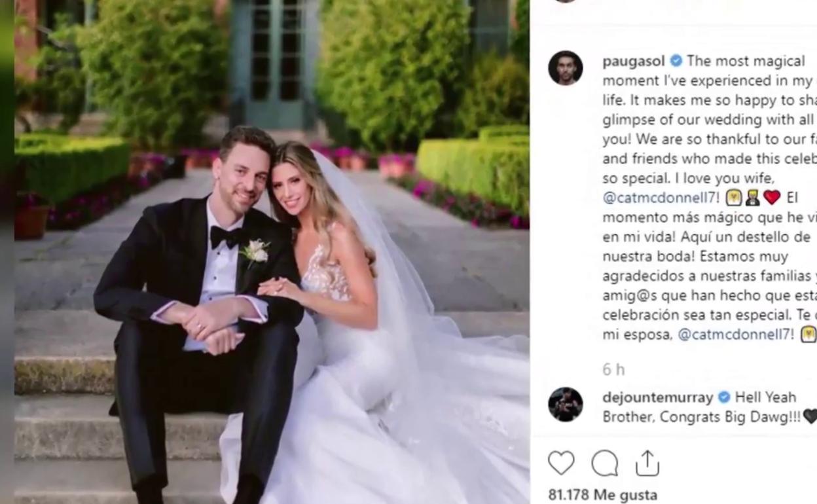Click dejountemurray's profile picture
Image resolution: width=817 pixels, height=504 pixels.
565,404
